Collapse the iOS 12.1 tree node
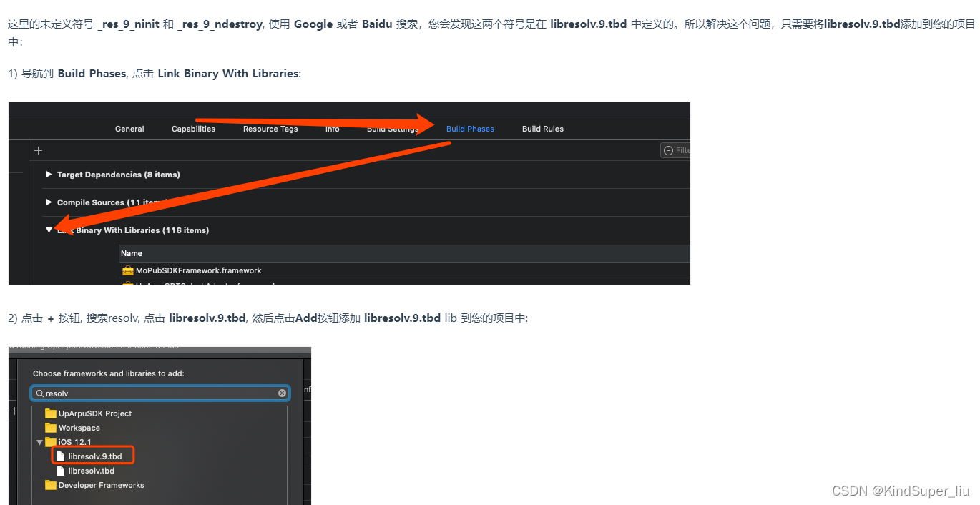 click(x=40, y=442)
